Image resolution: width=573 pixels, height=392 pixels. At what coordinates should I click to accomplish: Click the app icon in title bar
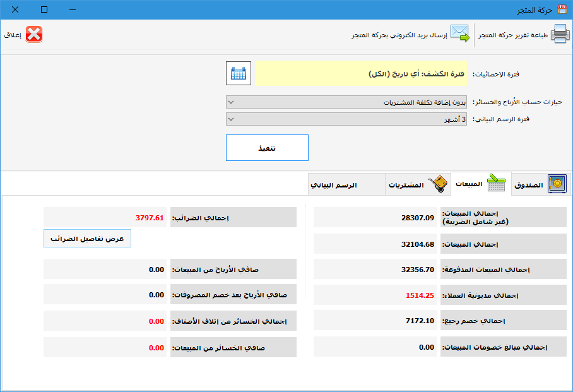(x=562, y=9)
